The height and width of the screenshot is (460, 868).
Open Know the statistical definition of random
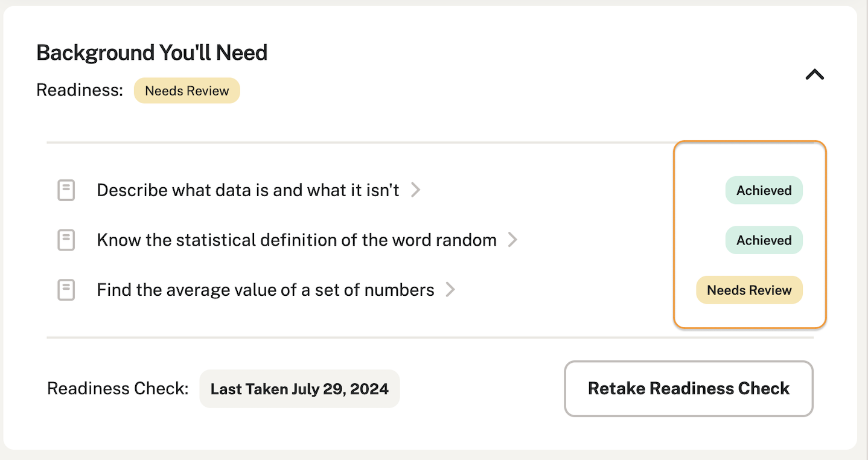(x=296, y=240)
